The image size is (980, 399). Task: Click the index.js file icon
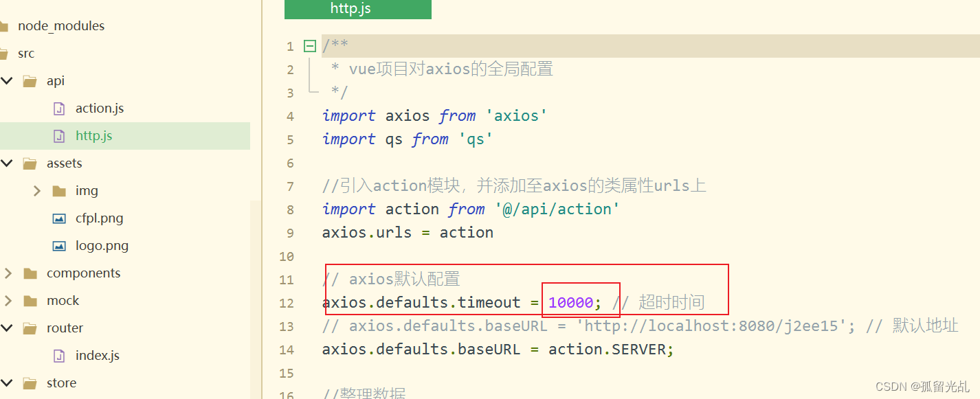[60, 356]
